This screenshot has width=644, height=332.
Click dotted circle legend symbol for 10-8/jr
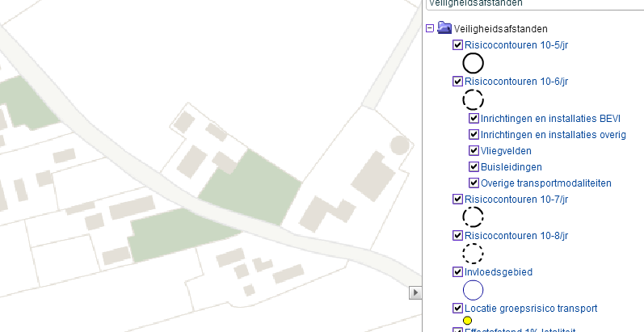[x=474, y=253]
